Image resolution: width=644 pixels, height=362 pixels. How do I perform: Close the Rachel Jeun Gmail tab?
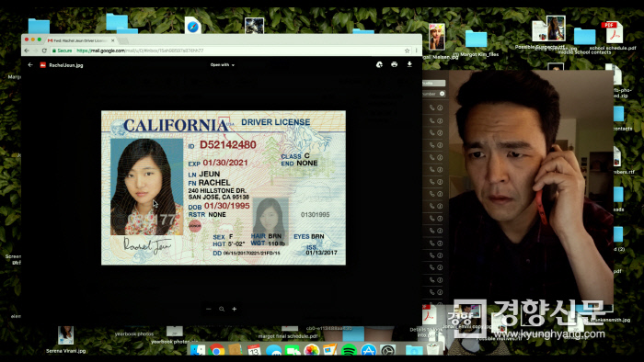pyautogui.click(x=113, y=40)
